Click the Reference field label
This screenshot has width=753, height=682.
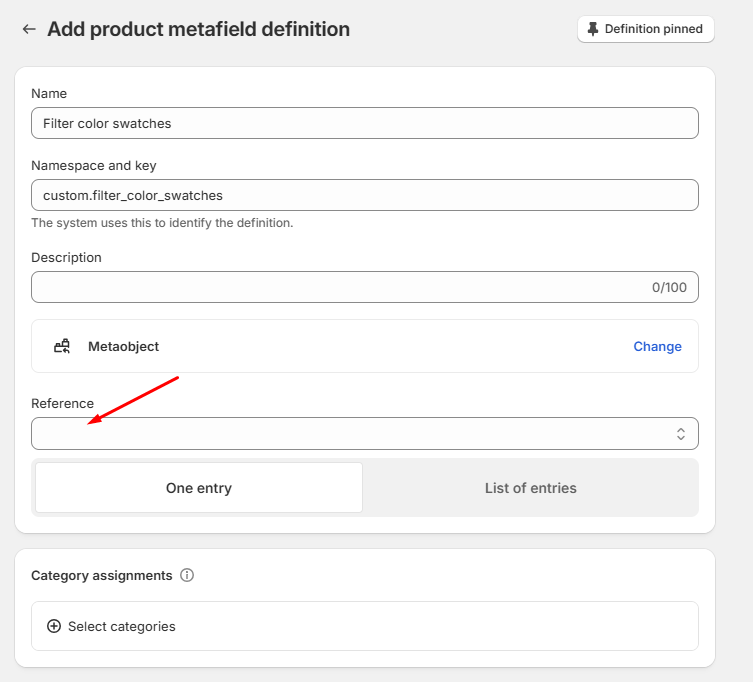[x=62, y=403]
